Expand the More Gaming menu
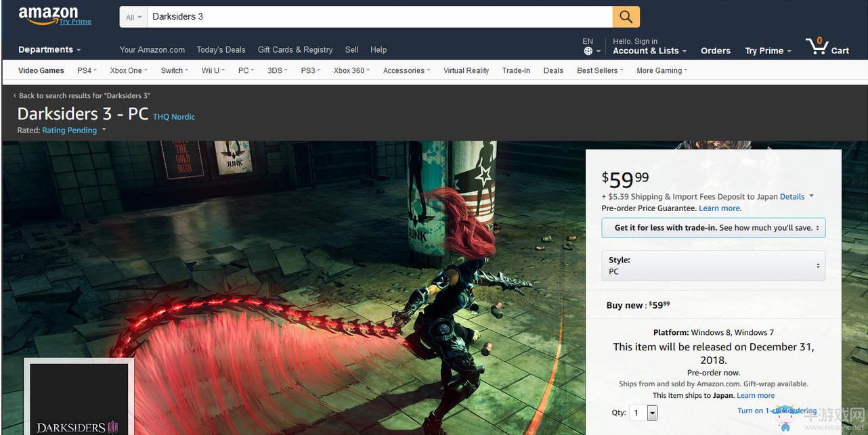The width and height of the screenshot is (868, 435). click(661, 70)
